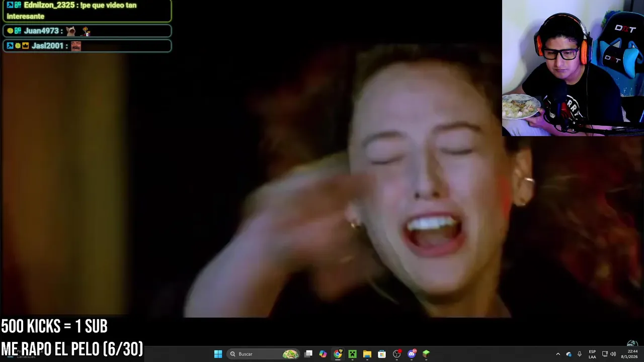Open Microsoft Store from the taskbar
The width and height of the screenshot is (644, 362).
point(382,354)
